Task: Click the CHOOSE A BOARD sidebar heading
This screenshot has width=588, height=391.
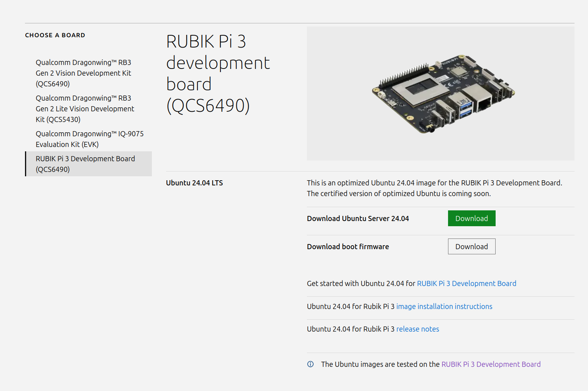Action: [x=55, y=35]
